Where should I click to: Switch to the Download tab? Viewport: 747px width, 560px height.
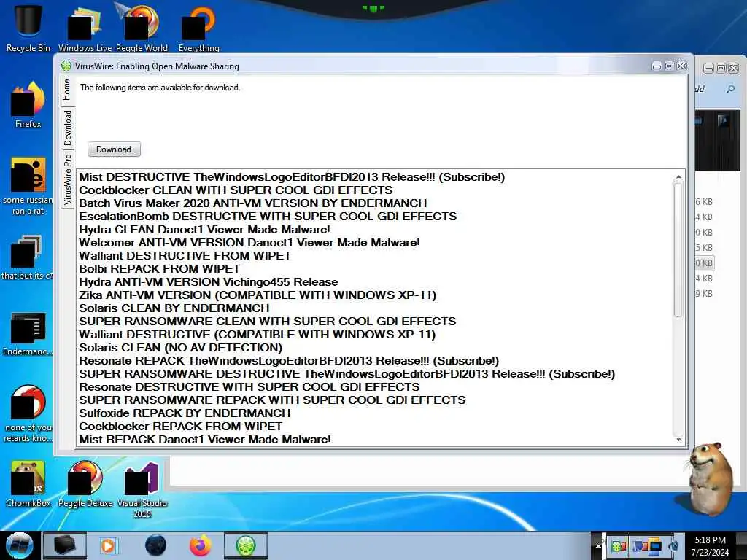(68, 128)
